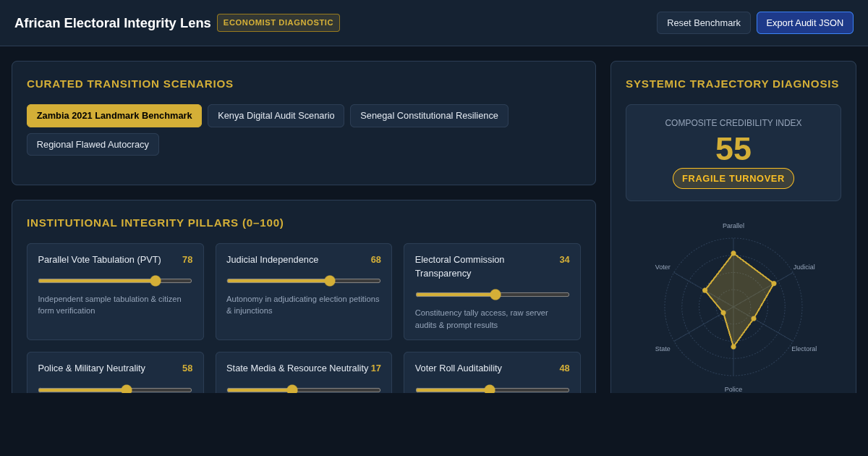Click the Reset Benchmark button
Viewport: 868px width, 456px height.
coord(703,22)
